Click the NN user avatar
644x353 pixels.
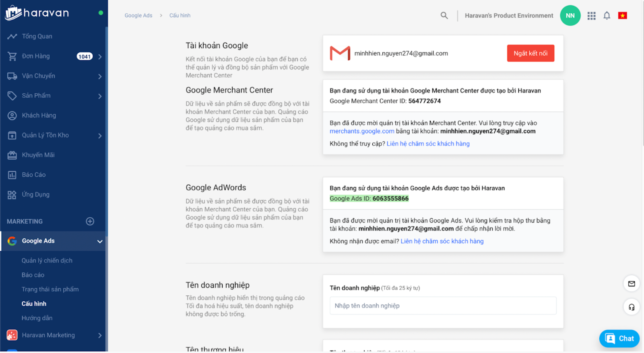pos(570,16)
